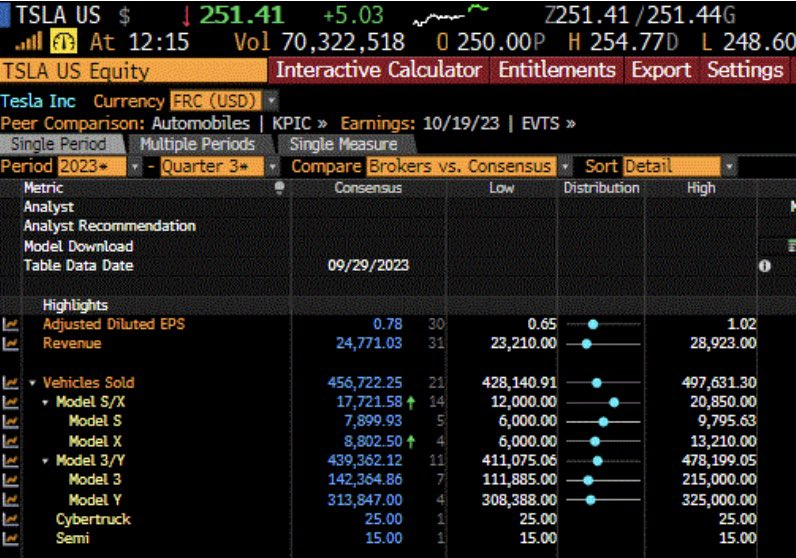Screen dimensions: 796x558
Task: Open the Currency FRC (USD) dropdown
Action: point(272,101)
